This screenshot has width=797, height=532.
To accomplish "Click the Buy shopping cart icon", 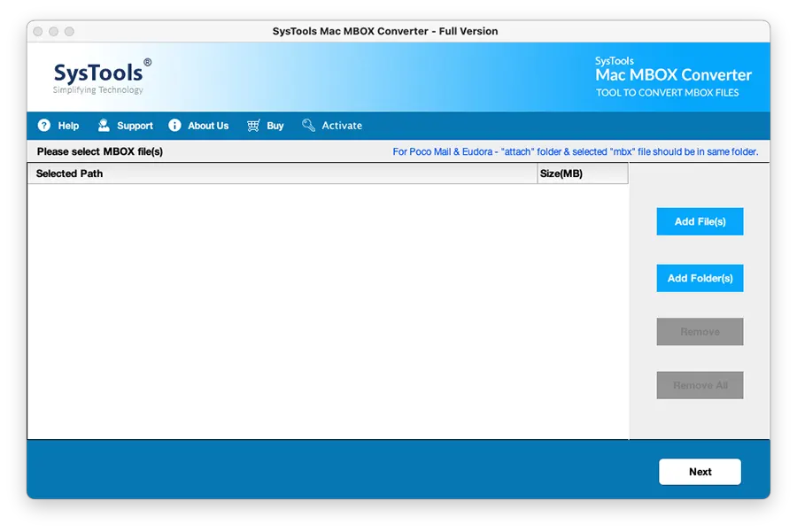I will click(x=252, y=126).
